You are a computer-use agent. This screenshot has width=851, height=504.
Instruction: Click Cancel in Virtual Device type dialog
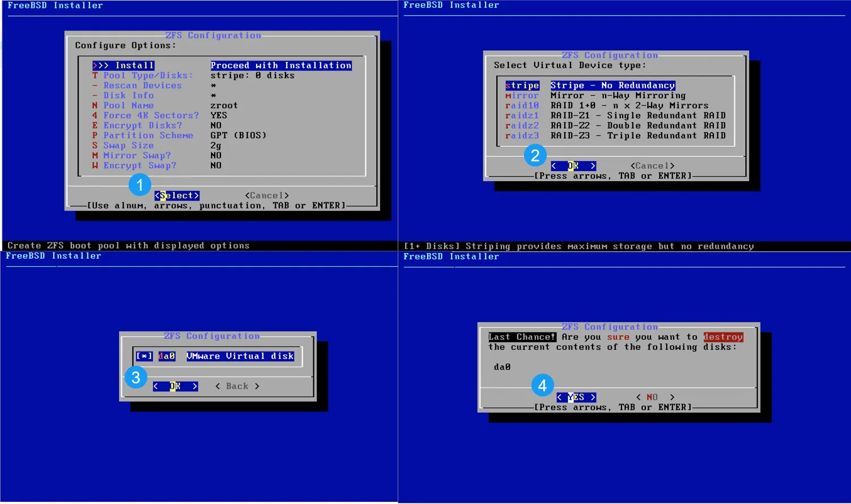[x=652, y=166]
